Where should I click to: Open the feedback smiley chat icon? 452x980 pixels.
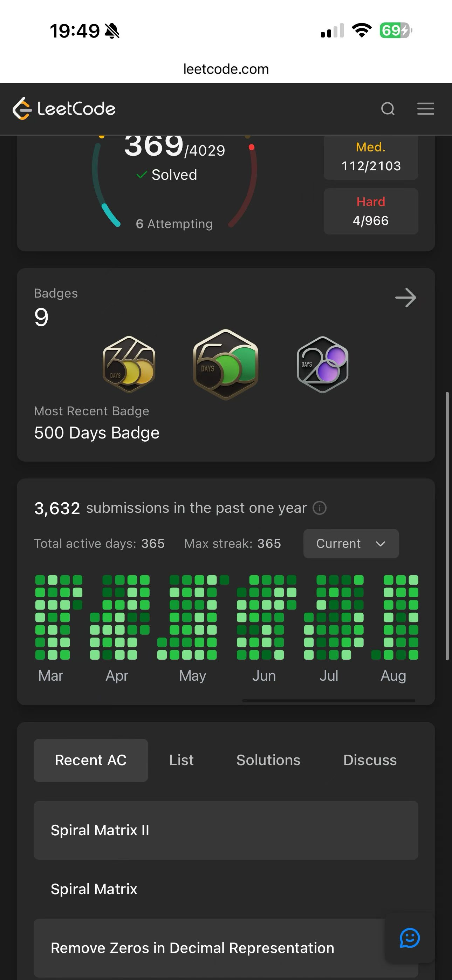click(410, 938)
